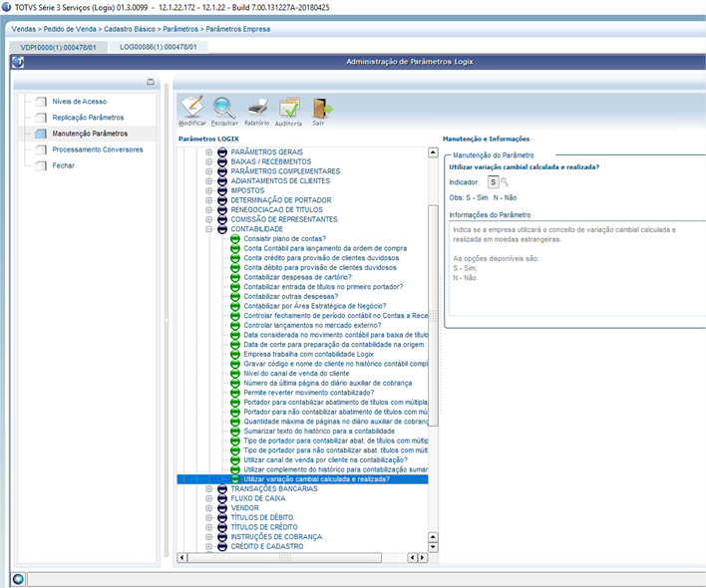Click the VENDOR group icon

222,508
